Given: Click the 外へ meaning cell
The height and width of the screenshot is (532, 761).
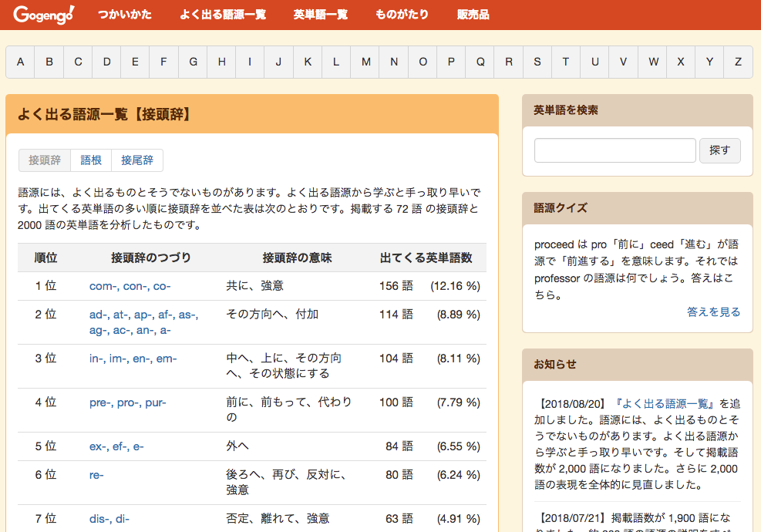Looking at the screenshot, I should click(237, 446).
